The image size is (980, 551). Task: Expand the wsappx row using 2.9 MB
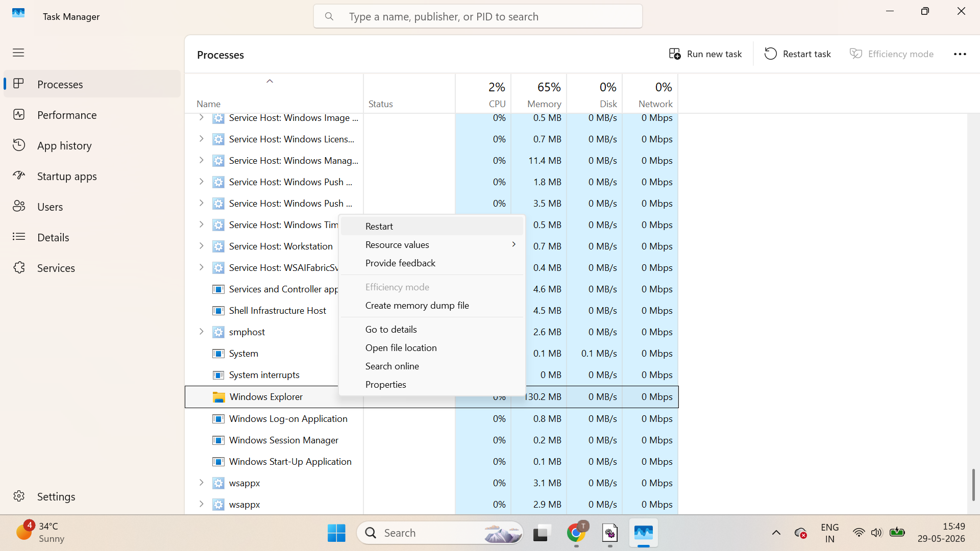pyautogui.click(x=201, y=504)
